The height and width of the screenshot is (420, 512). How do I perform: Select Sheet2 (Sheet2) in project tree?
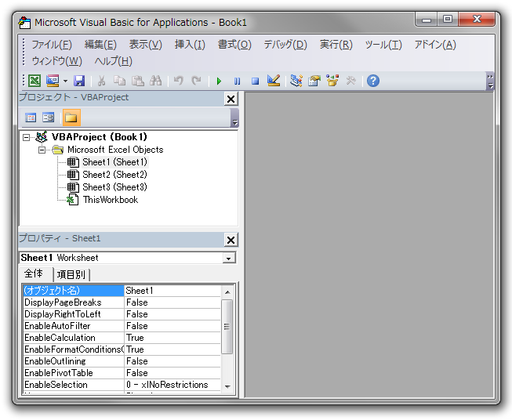click(115, 175)
